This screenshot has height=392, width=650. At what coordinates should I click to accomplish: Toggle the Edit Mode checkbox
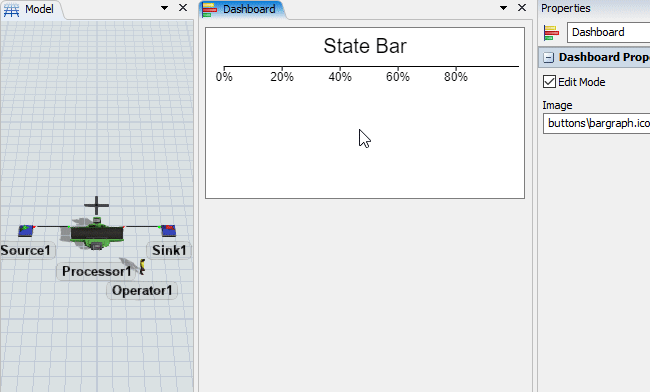pyautogui.click(x=549, y=82)
